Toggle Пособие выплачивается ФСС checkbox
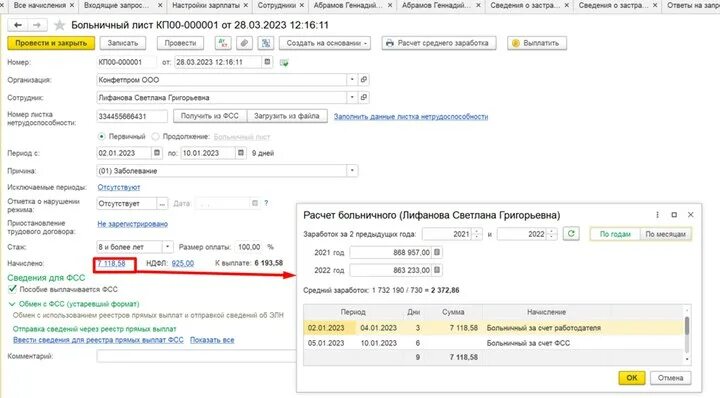The height and width of the screenshot is (398, 720). click(x=12, y=289)
